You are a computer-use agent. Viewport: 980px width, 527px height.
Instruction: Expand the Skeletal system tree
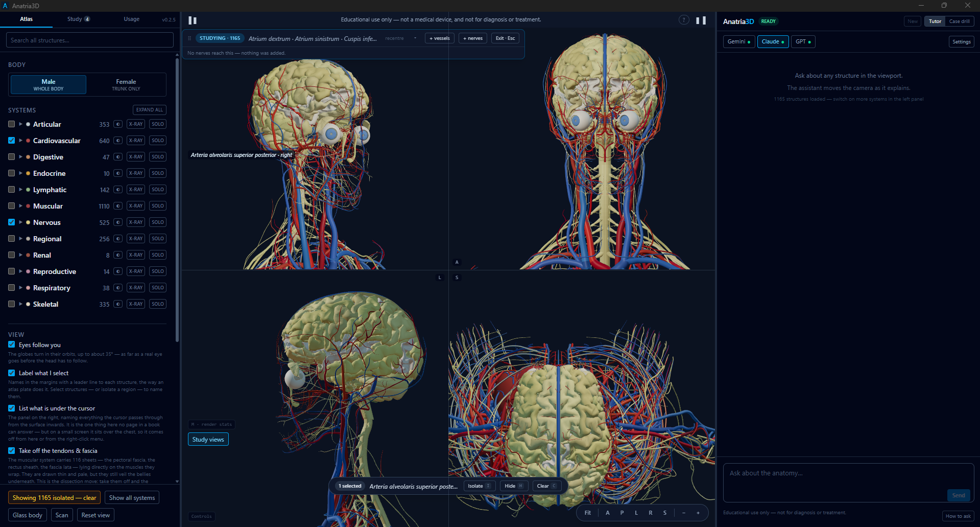click(x=20, y=304)
